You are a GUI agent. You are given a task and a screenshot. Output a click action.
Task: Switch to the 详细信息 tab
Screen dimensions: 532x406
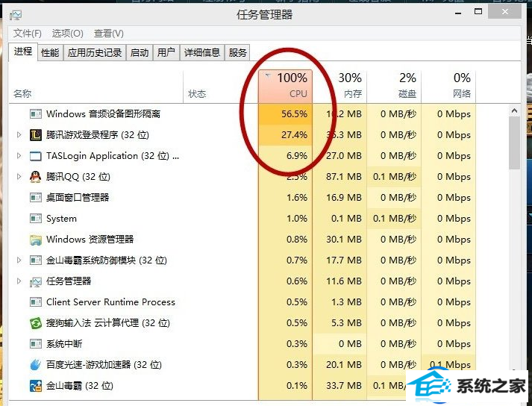(x=202, y=53)
